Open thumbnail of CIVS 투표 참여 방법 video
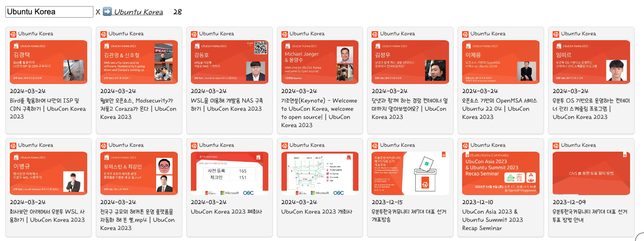 point(591,173)
